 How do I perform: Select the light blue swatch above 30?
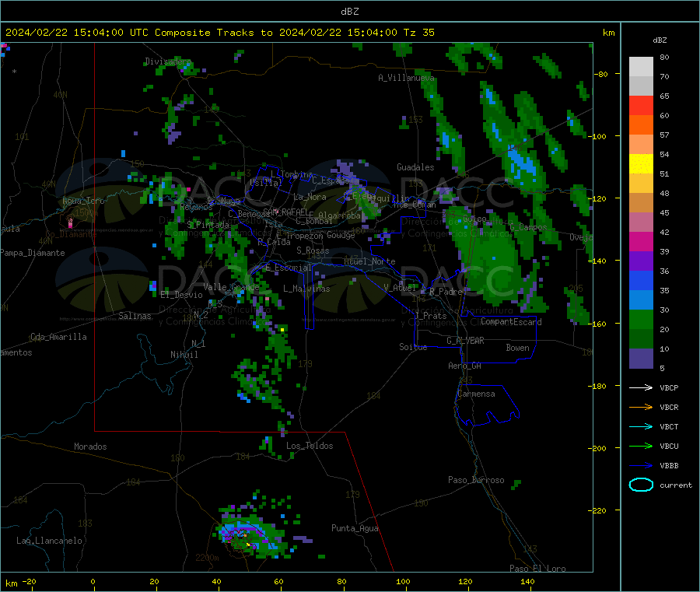(x=641, y=300)
